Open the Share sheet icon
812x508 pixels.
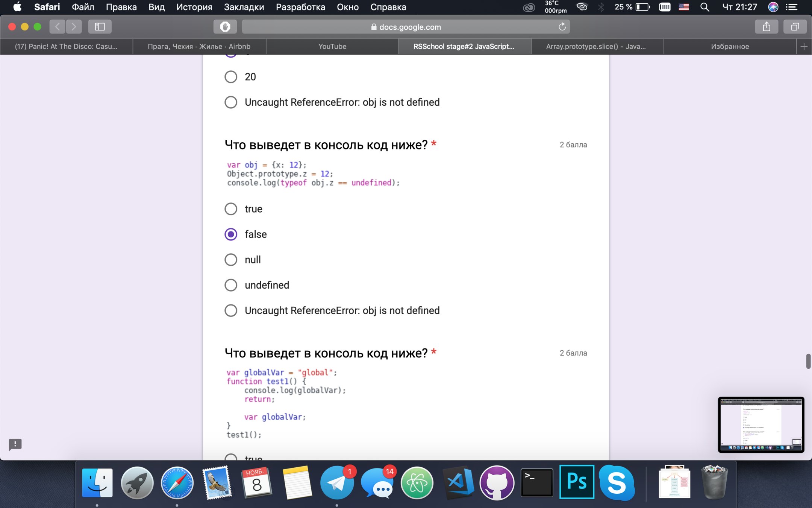point(767,27)
